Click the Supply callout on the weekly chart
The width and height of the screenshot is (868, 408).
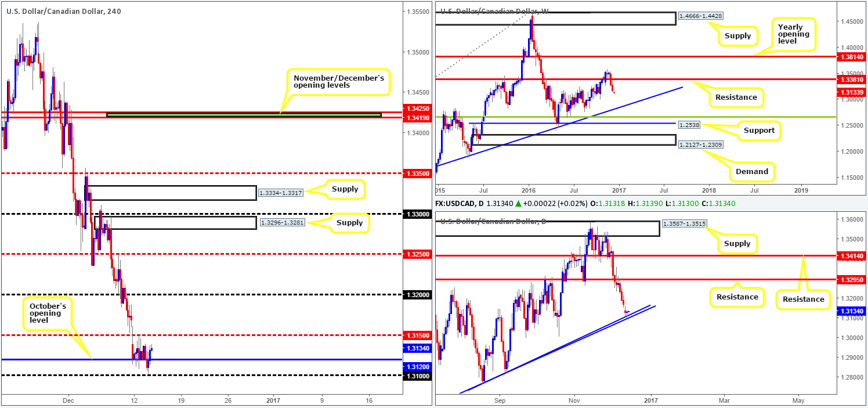pos(737,35)
